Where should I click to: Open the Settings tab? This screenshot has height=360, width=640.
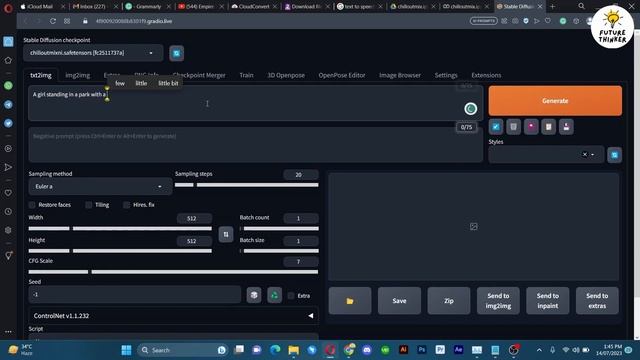[446, 75]
